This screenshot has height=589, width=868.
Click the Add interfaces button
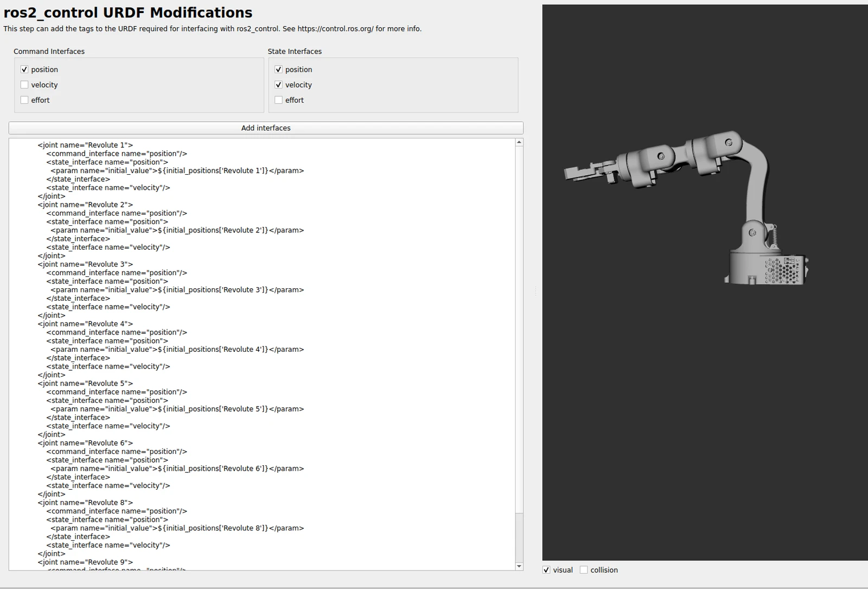coord(266,128)
